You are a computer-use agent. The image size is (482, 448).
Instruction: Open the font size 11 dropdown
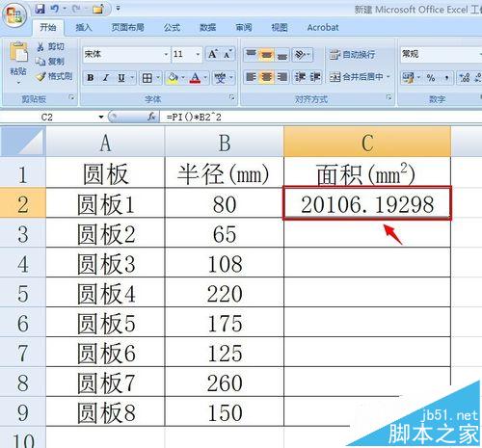[198, 54]
